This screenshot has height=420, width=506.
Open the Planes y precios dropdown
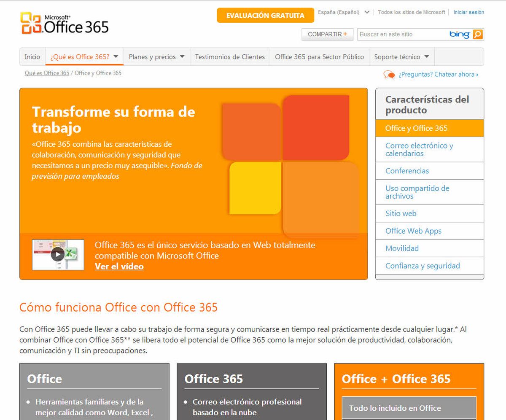pyautogui.click(x=156, y=57)
